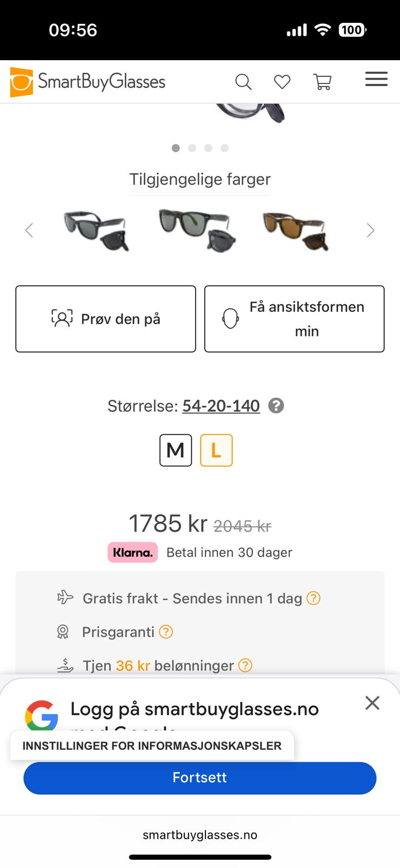Click the SmartBuyGlasses logo
The height and width of the screenshot is (868, 400).
coord(88,82)
